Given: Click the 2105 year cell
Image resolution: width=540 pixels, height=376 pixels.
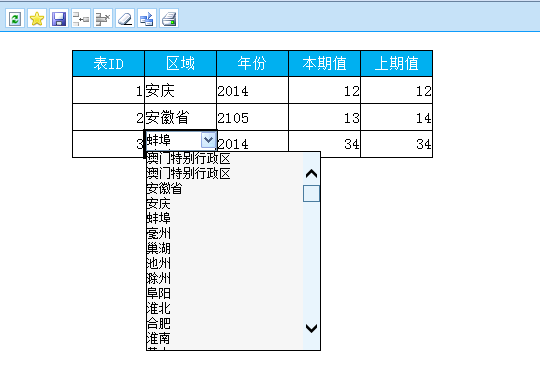Looking at the screenshot, I should [252, 117].
